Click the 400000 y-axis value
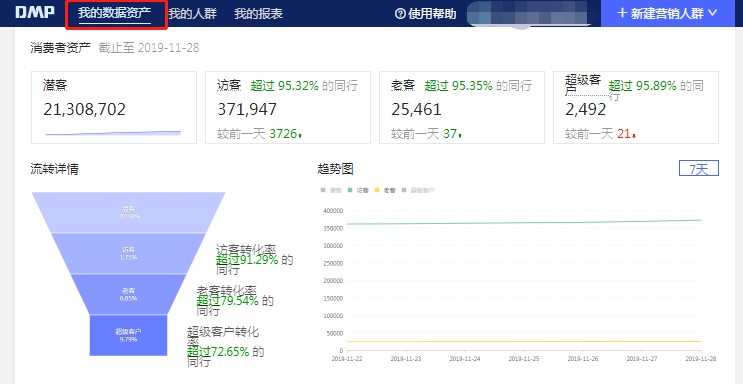 pyautogui.click(x=333, y=210)
